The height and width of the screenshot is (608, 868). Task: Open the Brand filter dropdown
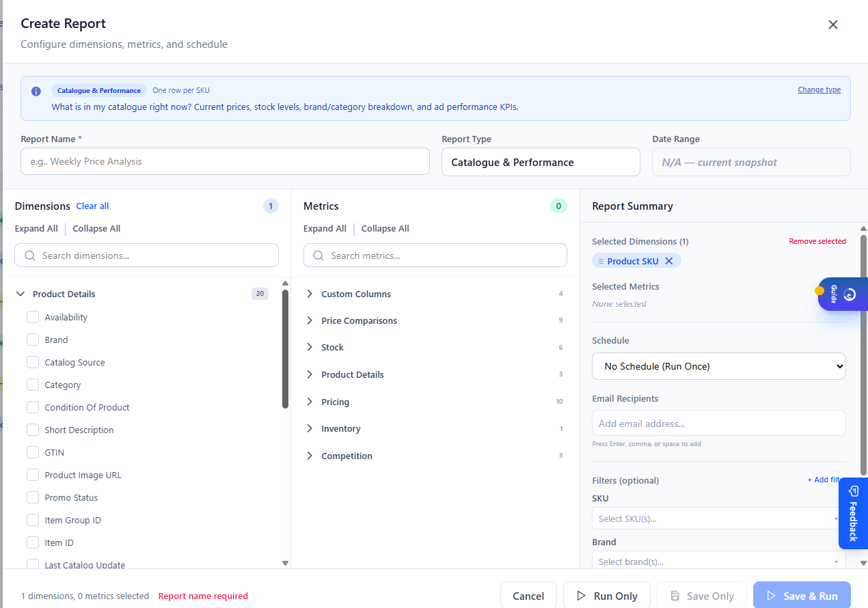718,561
